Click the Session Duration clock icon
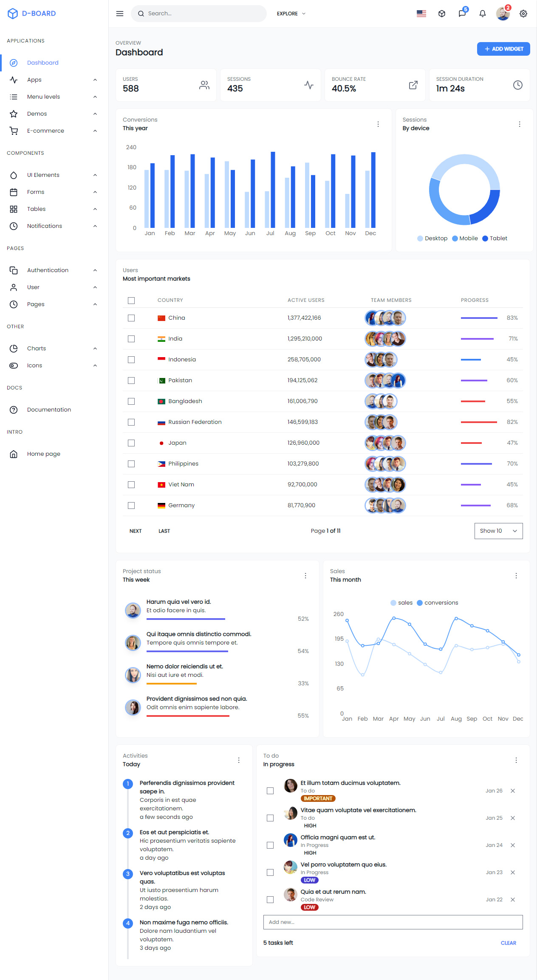The height and width of the screenshot is (980, 537). point(518,85)
